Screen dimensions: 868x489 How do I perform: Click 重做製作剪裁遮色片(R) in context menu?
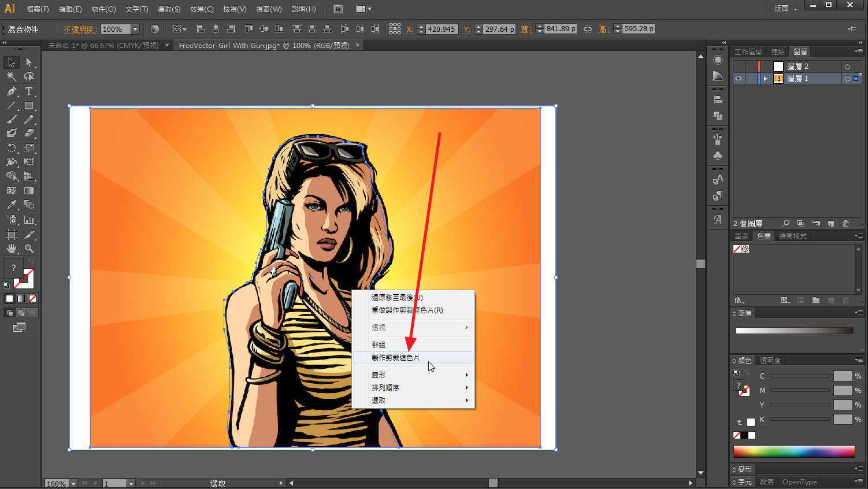[413, 310]
